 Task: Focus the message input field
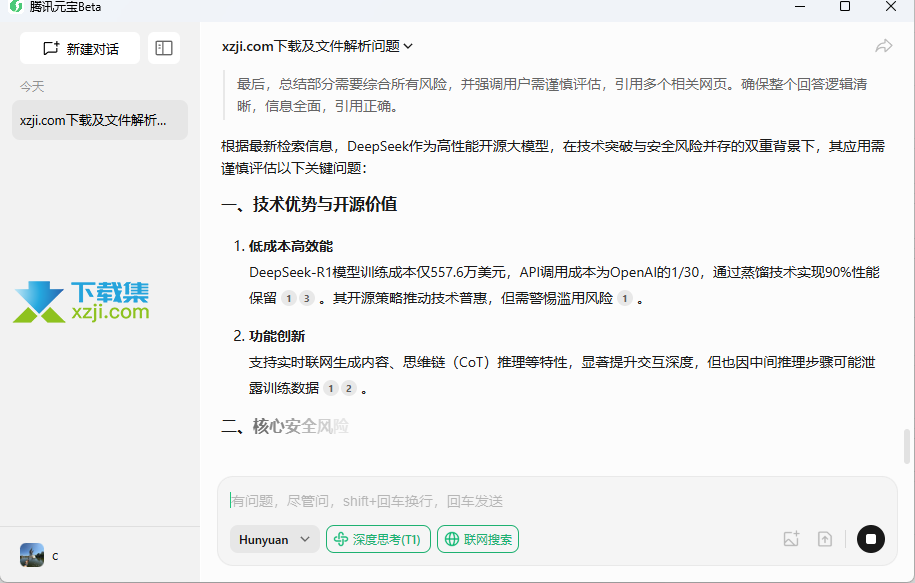coord(557,501)
